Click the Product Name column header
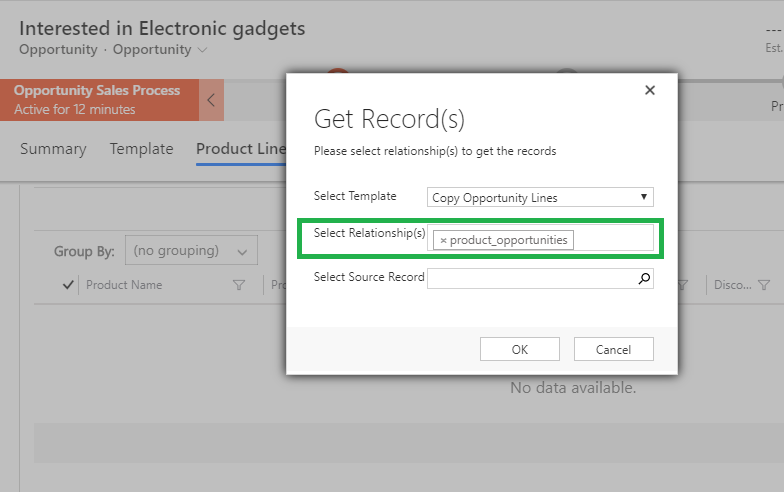The height and width of the screenshot is (492, 784). pyautogui.click(x=124, y=285)
